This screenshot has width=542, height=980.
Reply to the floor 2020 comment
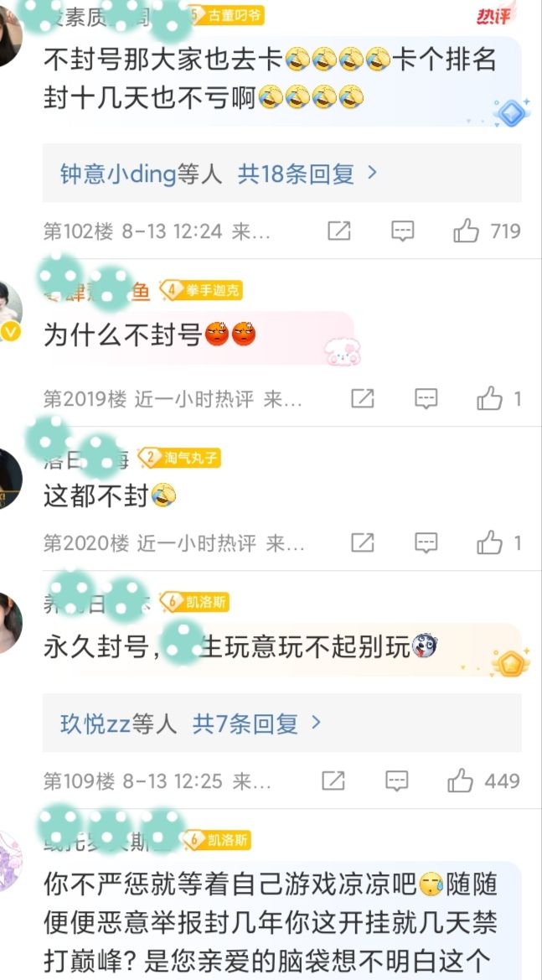(426, 543)
